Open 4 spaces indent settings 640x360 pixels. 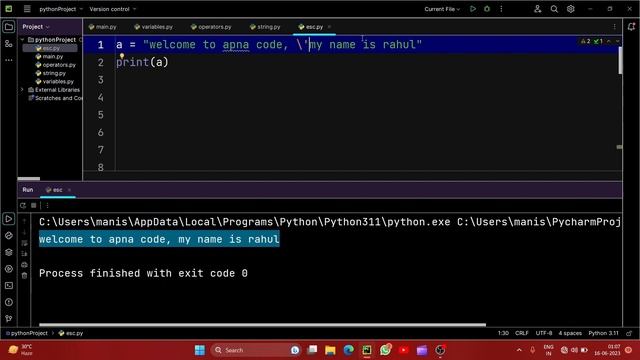click(x=570, y=333)
